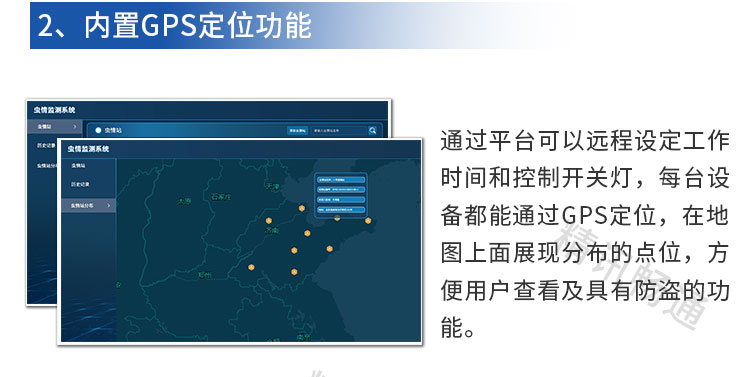Click the heading 2、内置GPS定位功能
750x377 pixels.
tap(174, 25)
